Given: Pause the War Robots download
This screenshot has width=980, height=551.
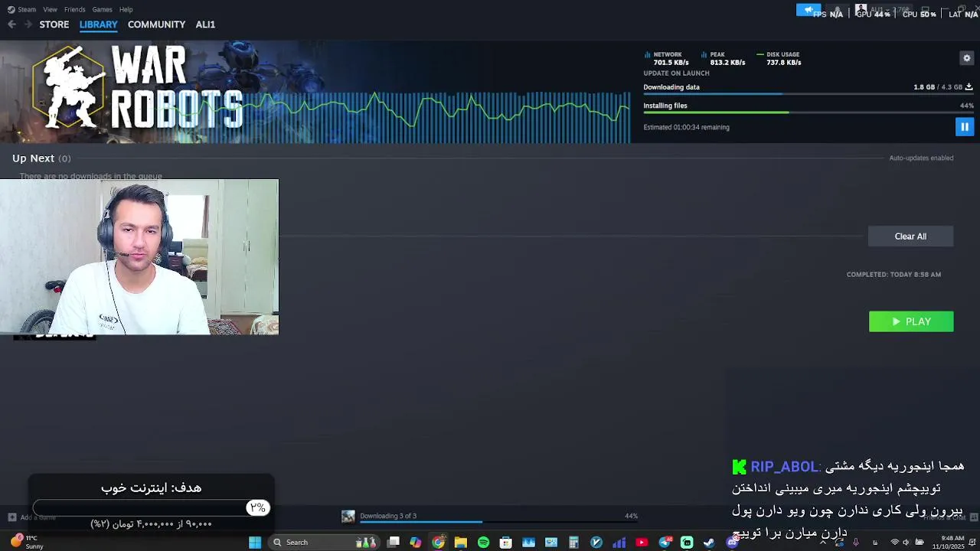Looking at the screenshot, I should click(965, 127).
